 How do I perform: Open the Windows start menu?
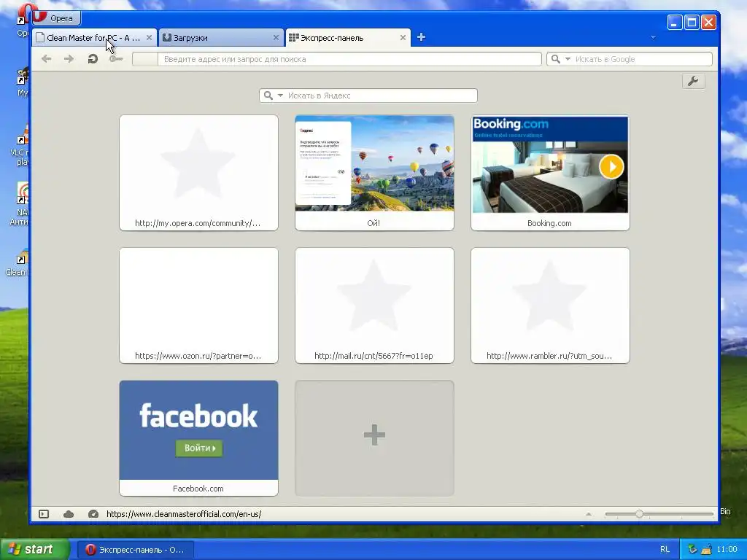coord(34,549)
